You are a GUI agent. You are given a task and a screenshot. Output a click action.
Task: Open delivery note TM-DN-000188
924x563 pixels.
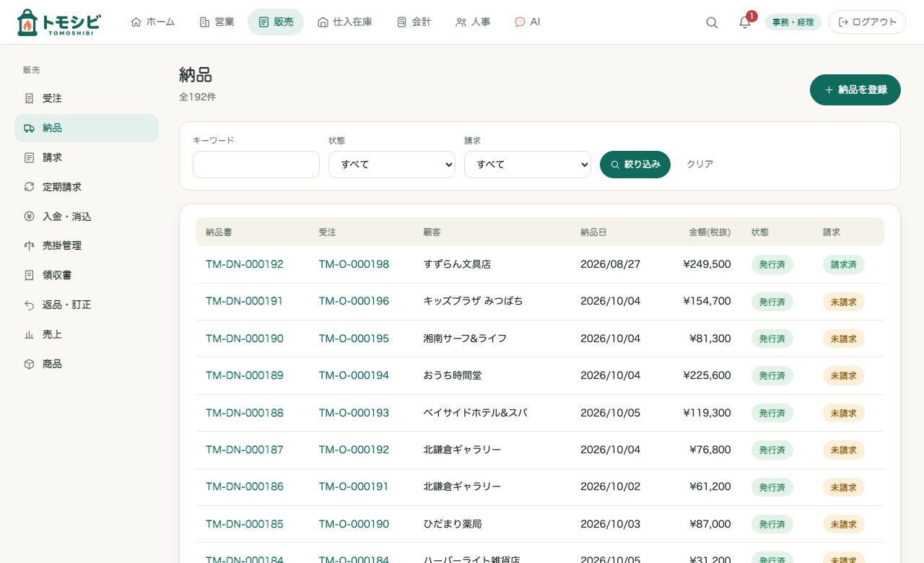(x=245, y=413)
